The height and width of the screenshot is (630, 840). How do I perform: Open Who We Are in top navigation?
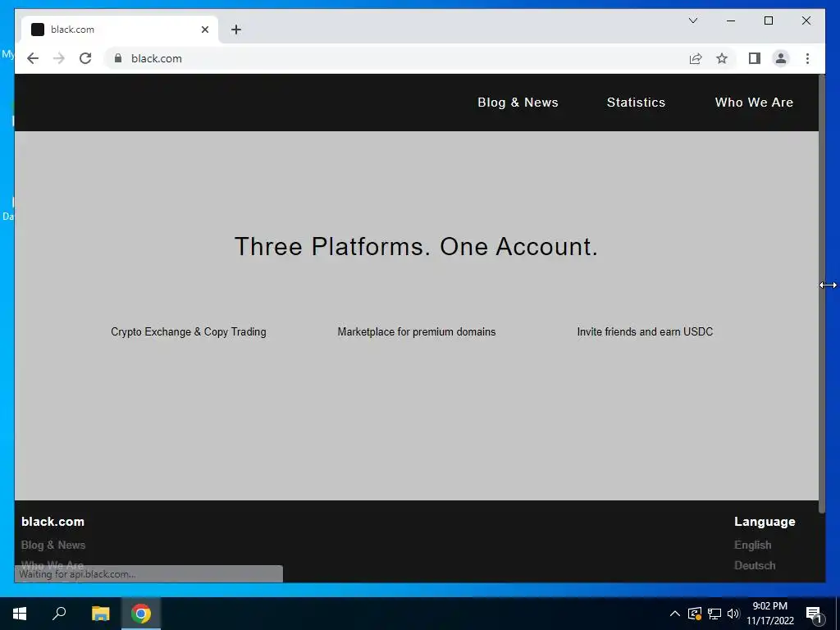pyautogui.click(x=754, y=103)
